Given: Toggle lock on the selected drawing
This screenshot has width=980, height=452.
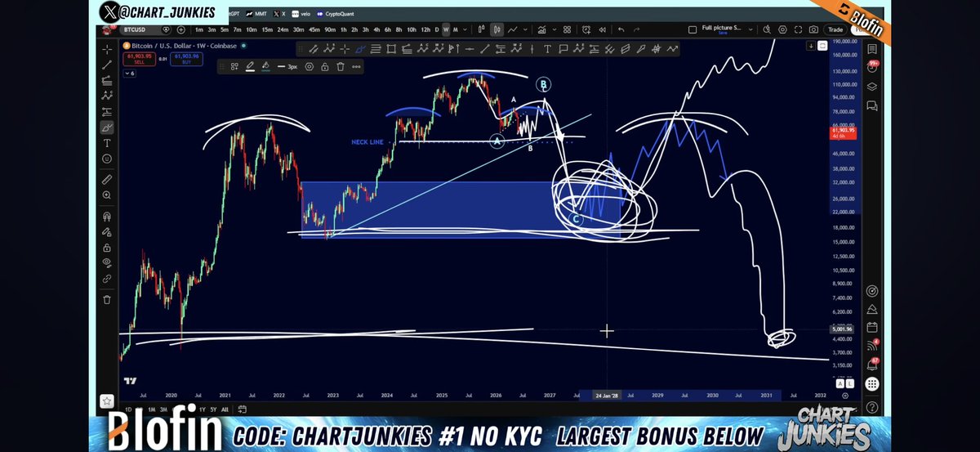Looking at the screenshot, I should click(324, 67).
